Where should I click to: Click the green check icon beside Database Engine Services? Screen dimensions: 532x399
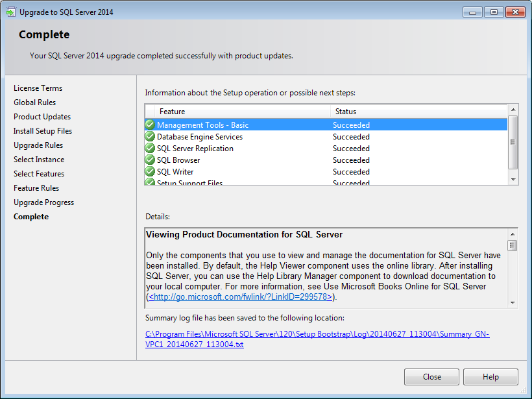150,136
